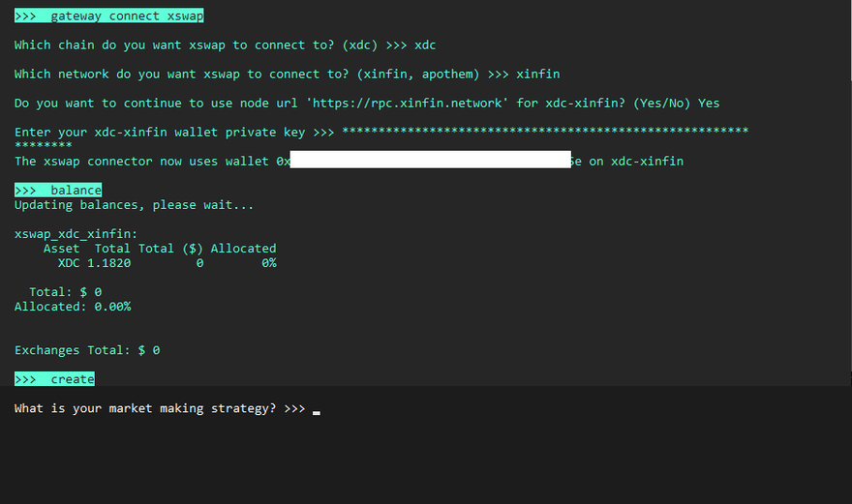The image size is (852, 504).
Task: Click the "Yes" answer after node URL prompt
Action: (709, 104)
